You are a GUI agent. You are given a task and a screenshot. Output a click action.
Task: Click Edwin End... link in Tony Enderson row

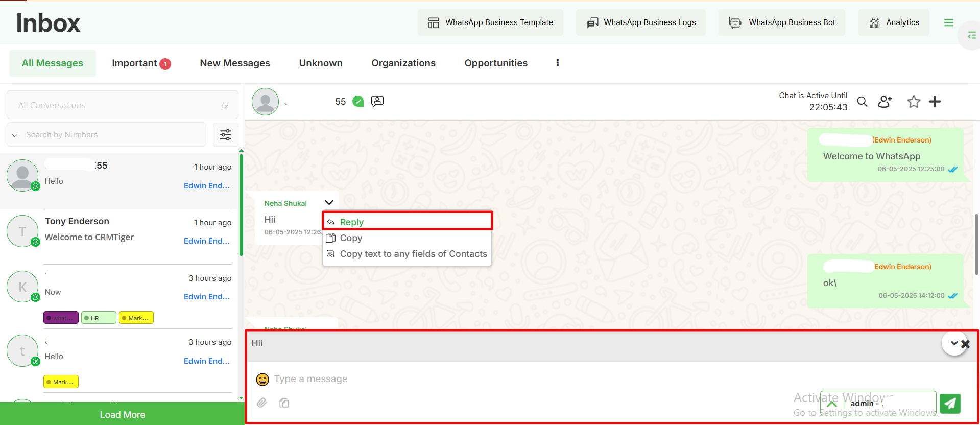tap(207, 241)
